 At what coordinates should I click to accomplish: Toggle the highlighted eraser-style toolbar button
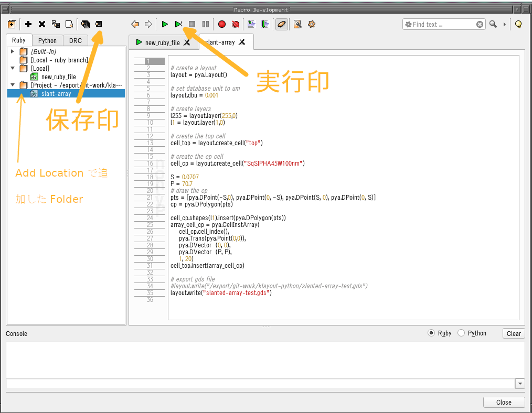tap(282, 24)
